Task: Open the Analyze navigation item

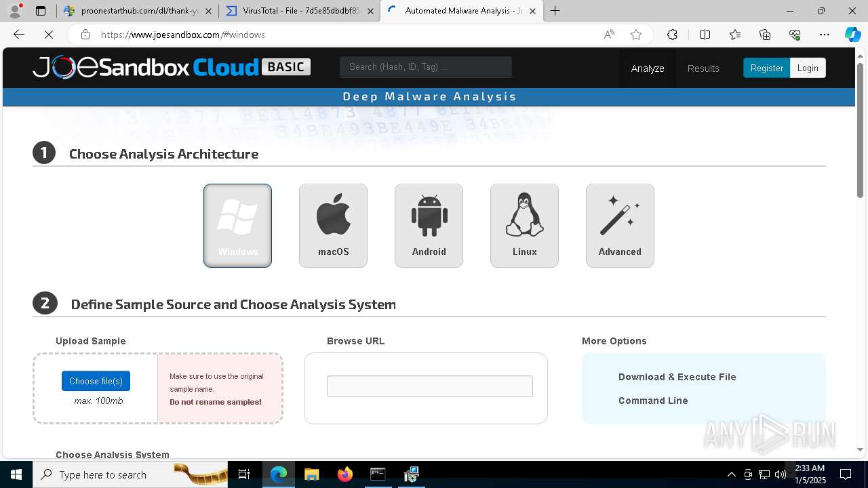Action: (648, 68)
